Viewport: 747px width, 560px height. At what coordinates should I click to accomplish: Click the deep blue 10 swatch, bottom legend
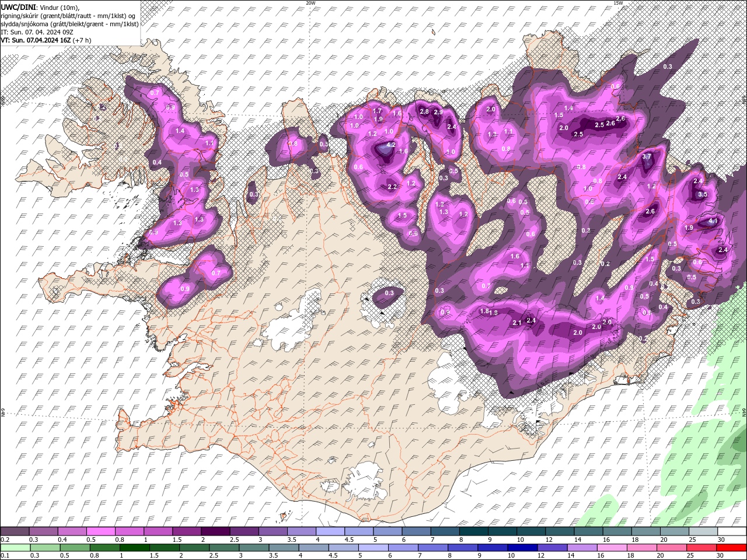[x=522, y=547]
